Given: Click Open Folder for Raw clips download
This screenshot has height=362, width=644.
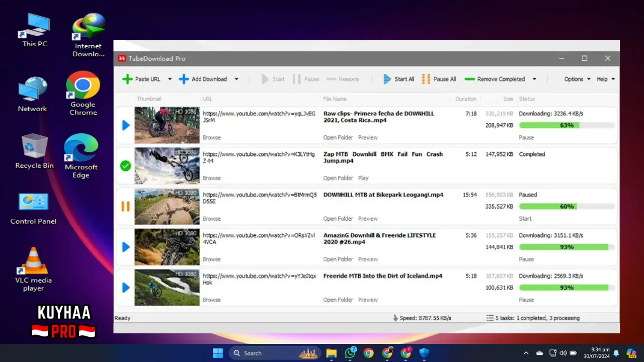Looking at the screenshot, I should 338,137.
